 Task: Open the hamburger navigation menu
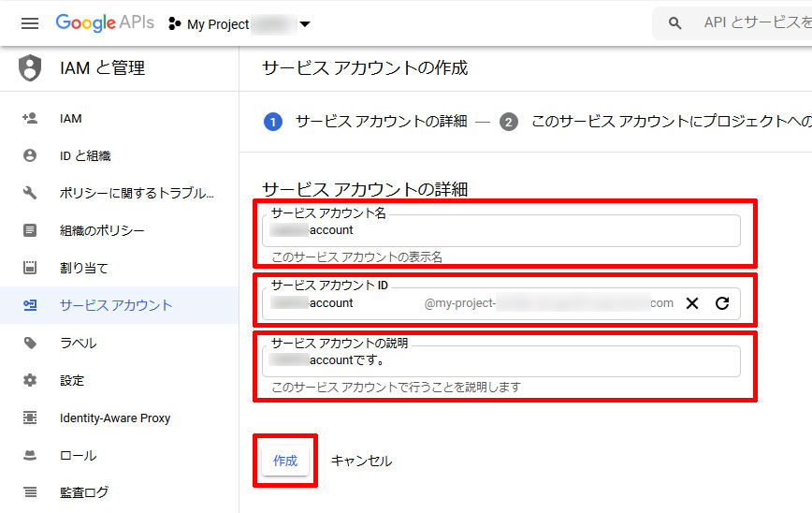coord(30,23)
